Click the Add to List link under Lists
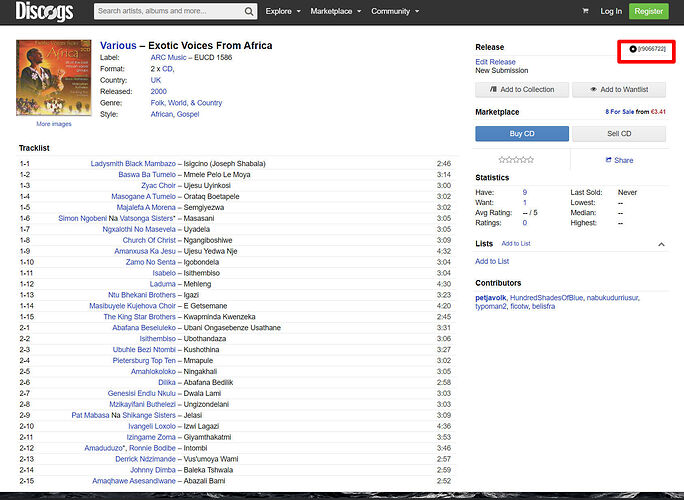 click(492, 261)
